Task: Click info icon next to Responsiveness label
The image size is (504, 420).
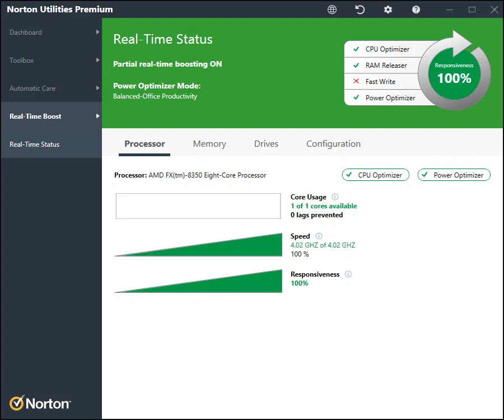Action: click(x=348, y=274)
